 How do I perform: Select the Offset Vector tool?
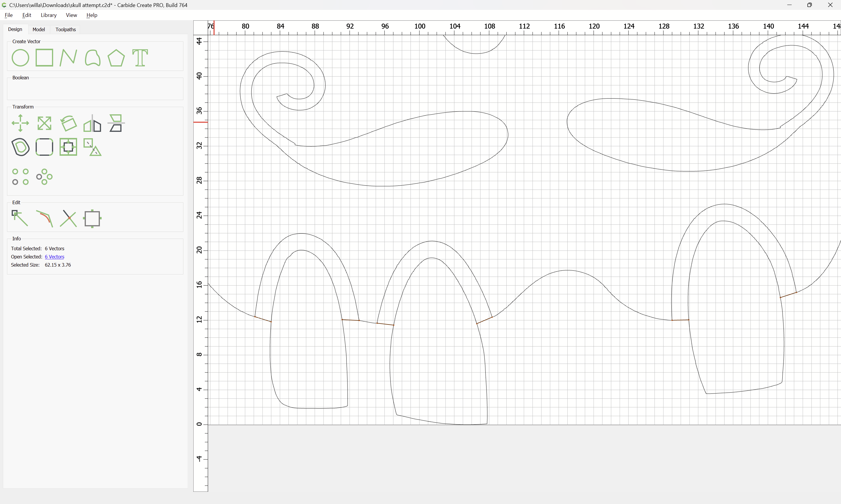(x=20, y=147)
